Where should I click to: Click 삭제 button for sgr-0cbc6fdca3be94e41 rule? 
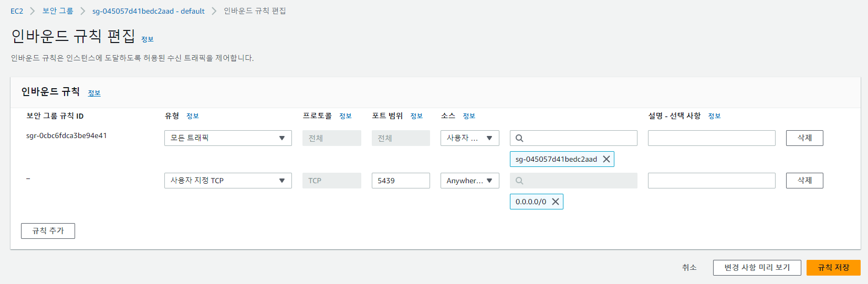tap(804, 138)
